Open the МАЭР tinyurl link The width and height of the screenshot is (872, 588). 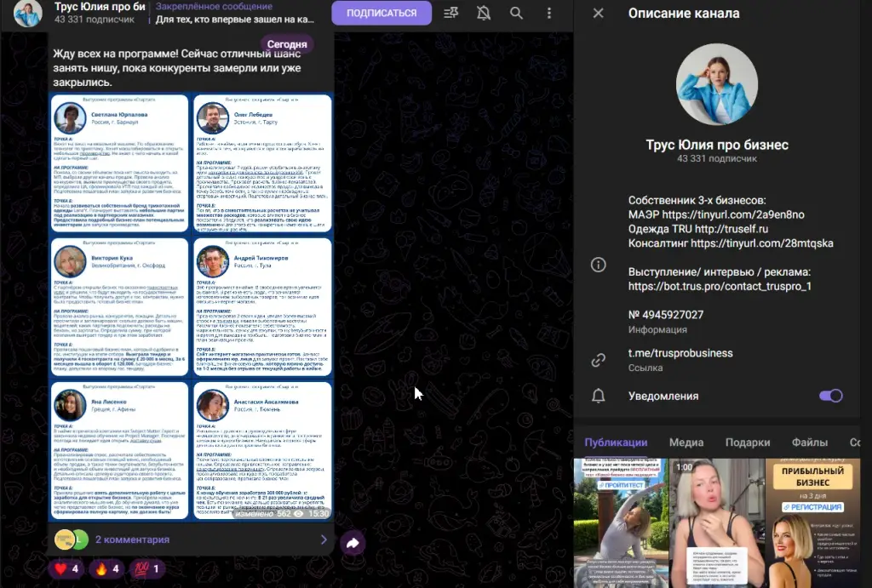coord(733,214)
